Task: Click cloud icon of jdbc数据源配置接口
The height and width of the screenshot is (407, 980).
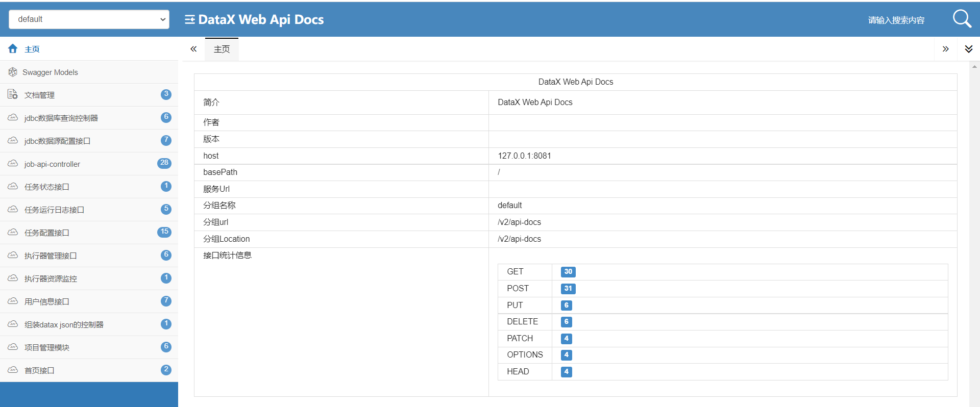Action: click(13, 140)
